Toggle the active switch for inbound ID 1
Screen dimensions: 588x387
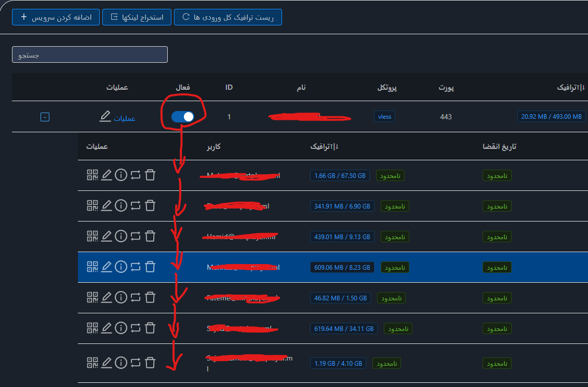coord(183,117)
